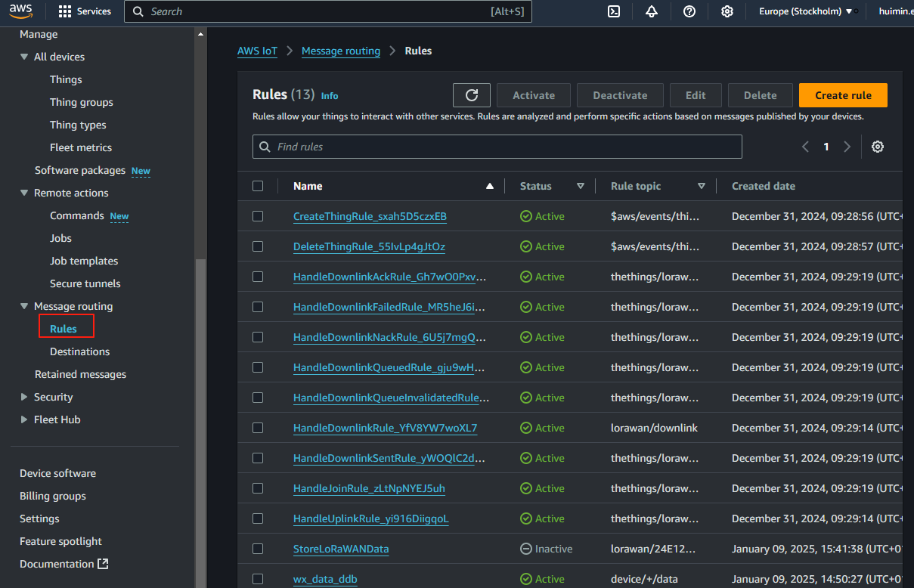Screen dimensions: 914x588
Task: Open Job templates in the sidebar
Action: [x=84, y=261]
